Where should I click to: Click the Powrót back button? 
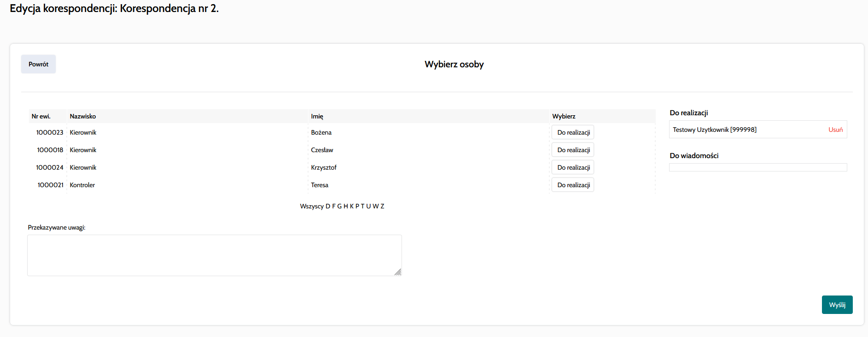click(x=38, y=64)
